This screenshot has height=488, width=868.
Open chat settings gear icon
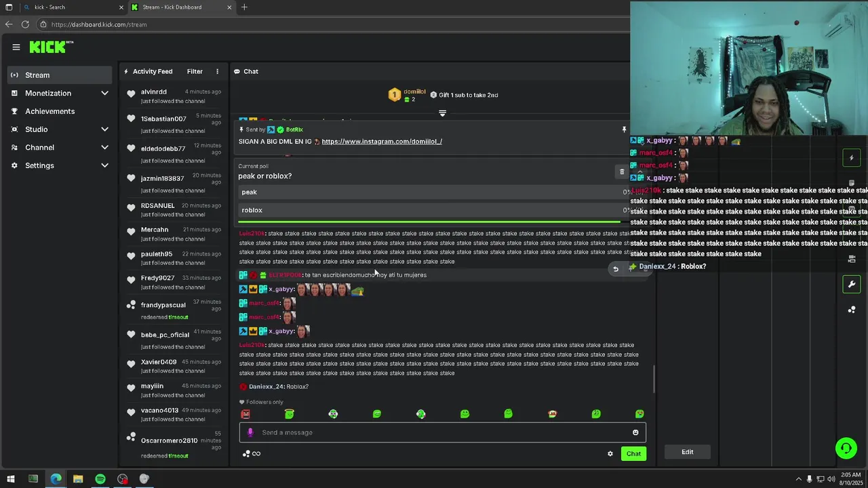click(x=610, y=453)
